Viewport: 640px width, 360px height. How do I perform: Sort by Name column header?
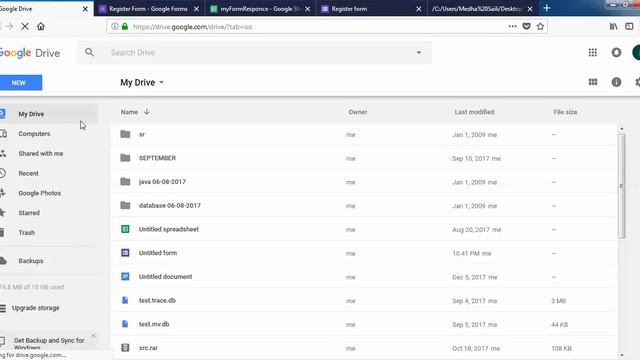129,112
